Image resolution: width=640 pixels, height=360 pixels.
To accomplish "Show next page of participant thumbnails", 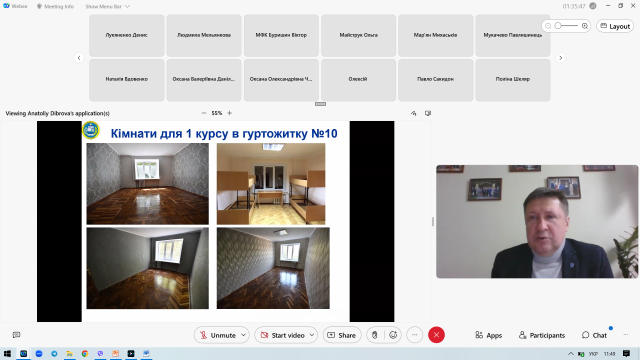I will (x=561, y=58).
